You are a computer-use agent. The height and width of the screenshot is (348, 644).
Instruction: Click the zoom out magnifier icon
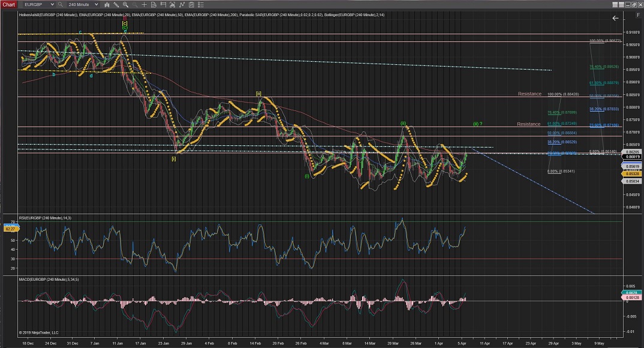[x=135, y=5]
